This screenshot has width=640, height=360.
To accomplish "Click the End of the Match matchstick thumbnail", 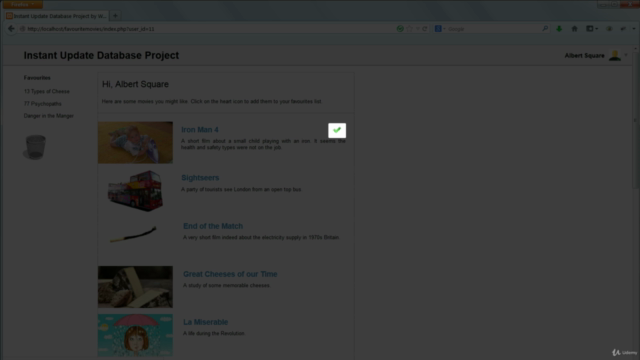I will click(x=133, y=235).
